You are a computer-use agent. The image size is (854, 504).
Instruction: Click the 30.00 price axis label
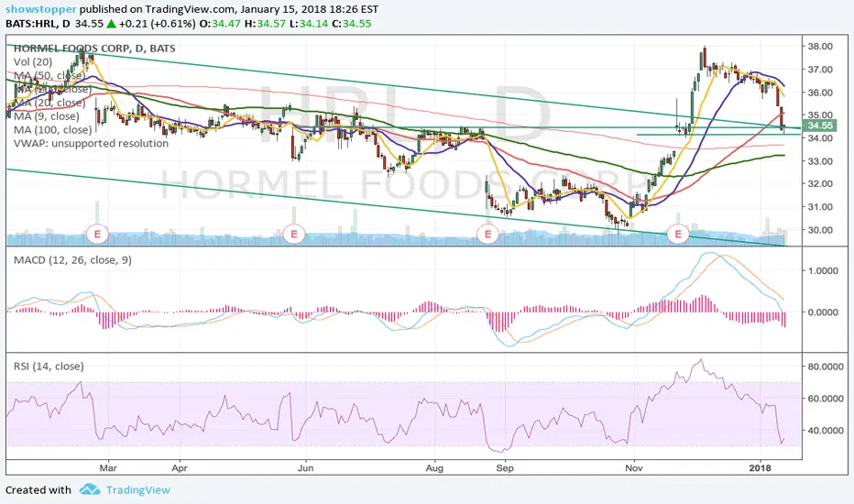click(x=821, y=230)
